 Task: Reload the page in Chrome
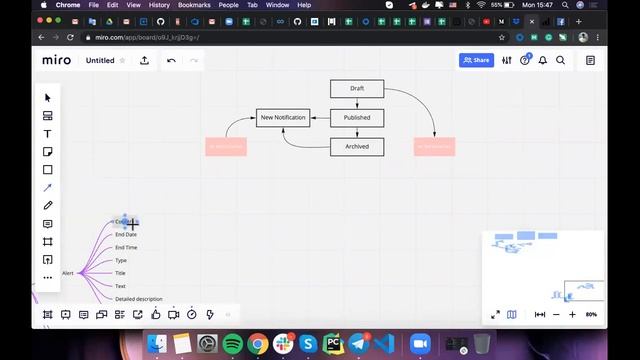point(70,37)
